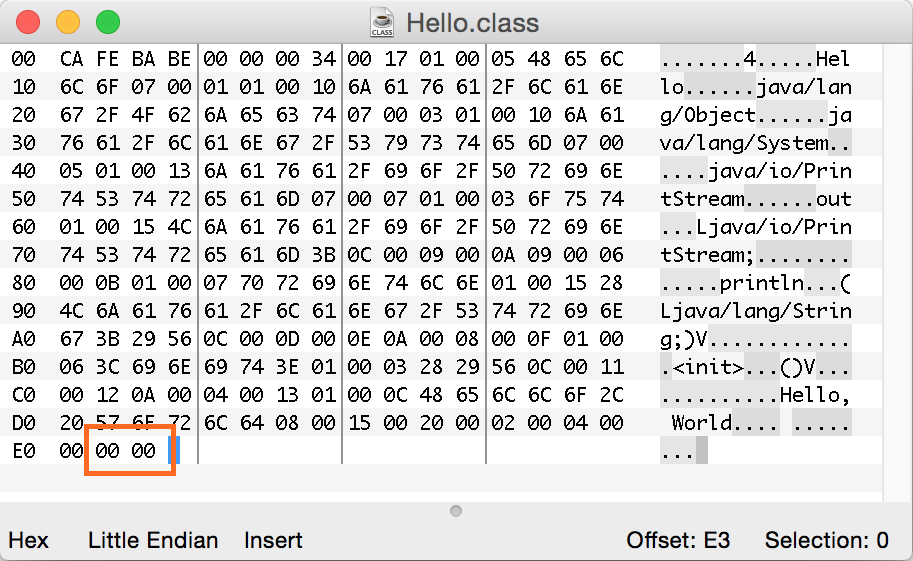Select "Hello," text in the ASCII column
Screen dimensions: 913x561
pyautogui.click(x=818, y=395)
